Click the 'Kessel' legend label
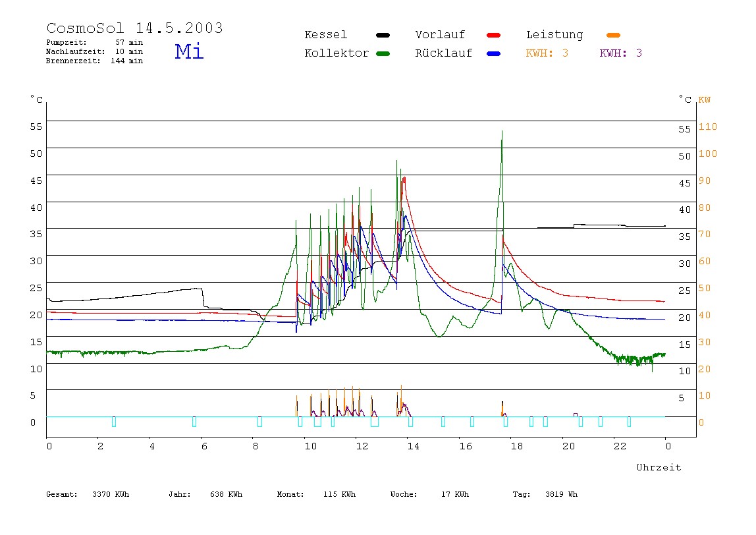Screen dimensions: 756x535 coord(325,35)
